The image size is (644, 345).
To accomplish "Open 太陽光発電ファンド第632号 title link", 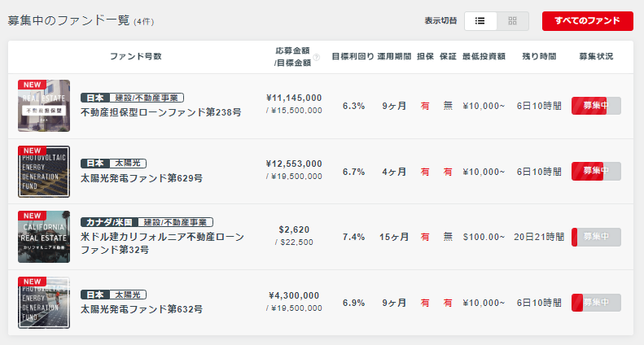I will click(x=142, y=309).
